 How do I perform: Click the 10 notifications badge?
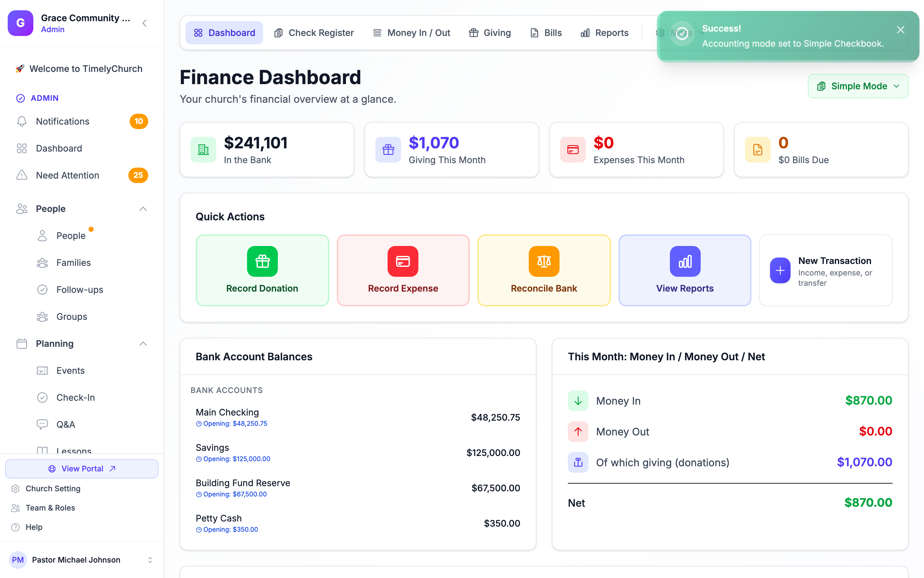pos(139,122)
